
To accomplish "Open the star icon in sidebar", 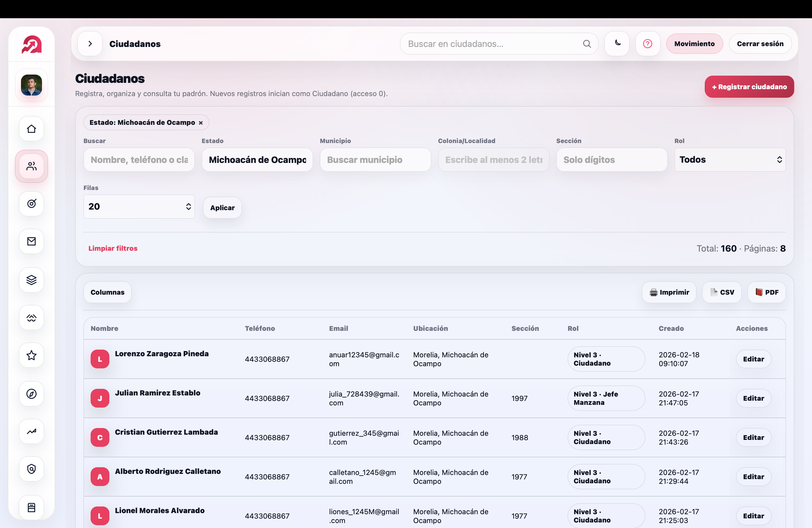I will coord(31,355).
